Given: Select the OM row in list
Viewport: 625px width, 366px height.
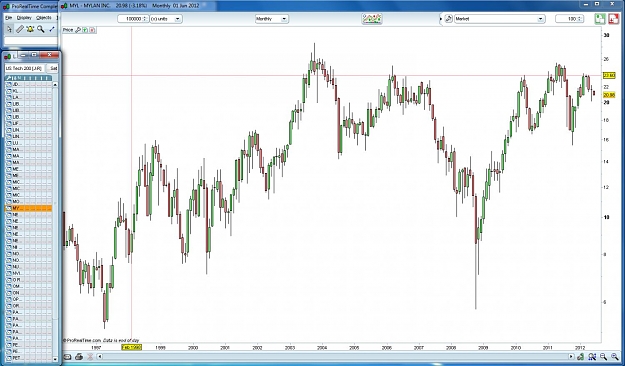Looking at the screenshot, I should (x=28, y=286).
